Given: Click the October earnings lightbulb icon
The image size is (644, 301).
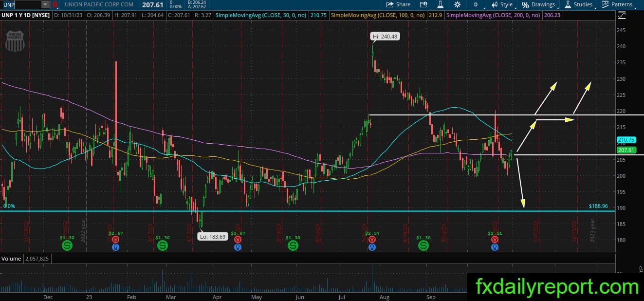Looking at the screenshot, I should click(x=495, y=247).
